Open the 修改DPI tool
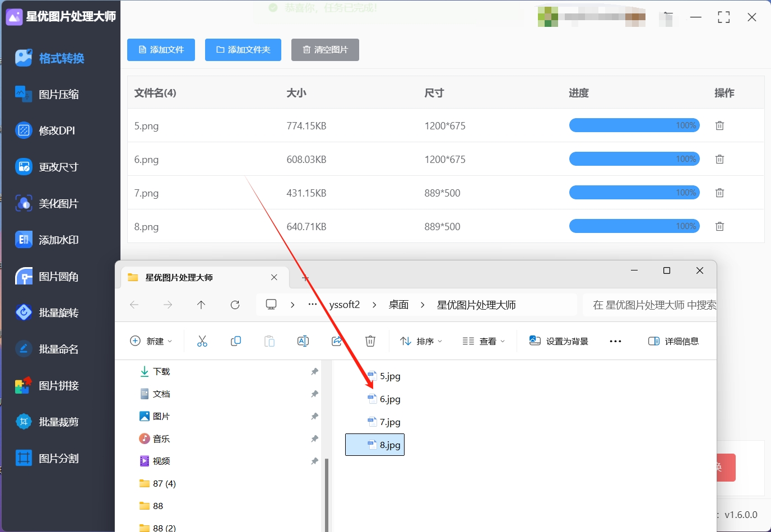Screen dimensions: 771x532 (x=45, y=130)
